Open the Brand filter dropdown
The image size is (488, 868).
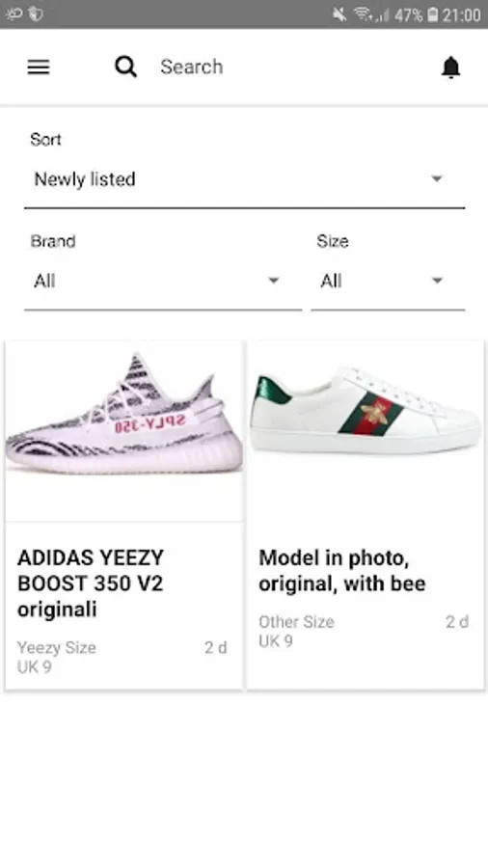pyautogui.click(x=163, y=281)
